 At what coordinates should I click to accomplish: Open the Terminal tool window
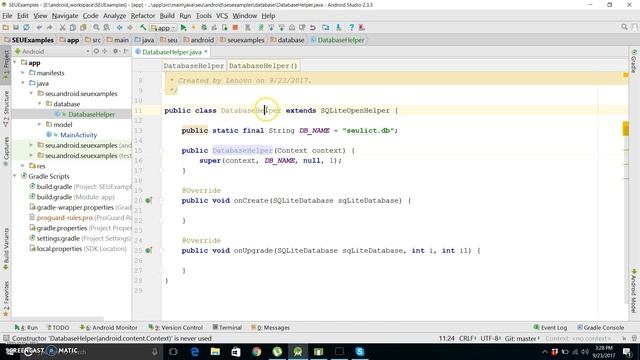pos(227,327)
